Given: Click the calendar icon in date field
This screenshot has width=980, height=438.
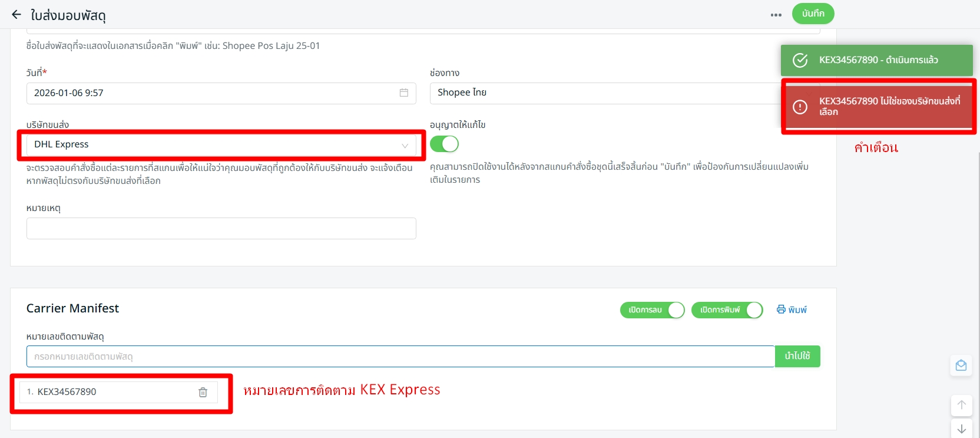Looking at the screenshot, I should coord(403,93).
